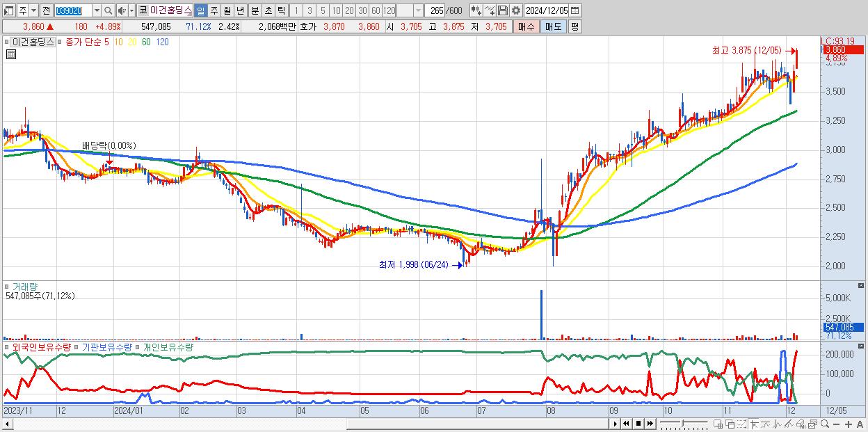Screen dimensions: 868x432
Task: Click the line chart with checkmark icon
Action: coord(489,10)
